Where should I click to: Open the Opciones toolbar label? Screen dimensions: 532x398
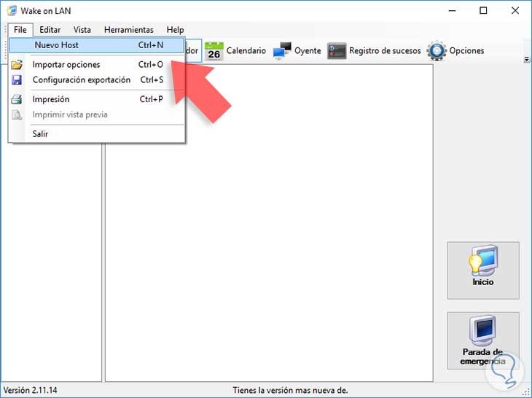[x=466, y=50]
